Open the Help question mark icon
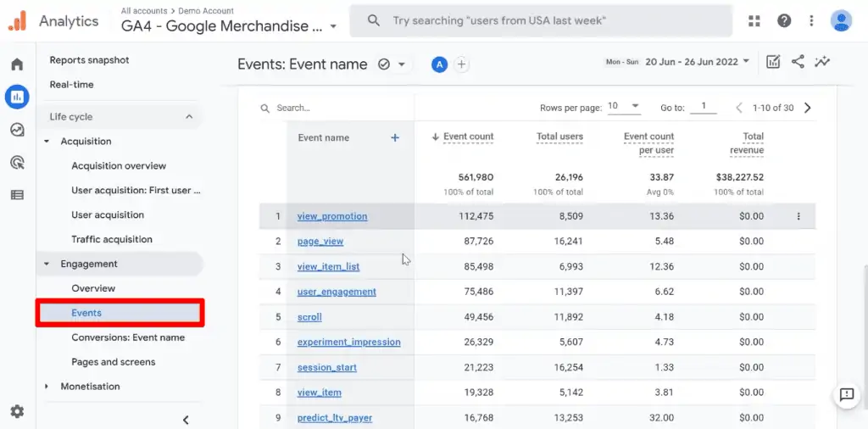The width and height of the screenshot is (868, 429). point(784,21)
